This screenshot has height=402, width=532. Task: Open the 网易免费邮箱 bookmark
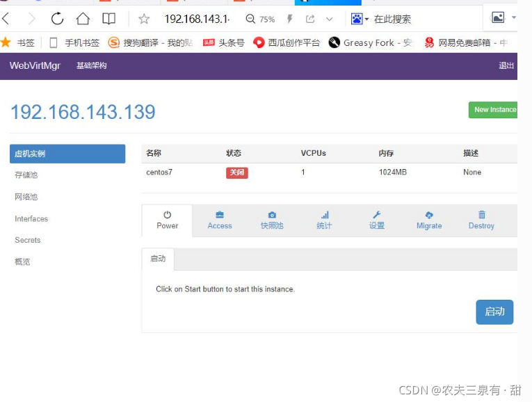(465, 42)
